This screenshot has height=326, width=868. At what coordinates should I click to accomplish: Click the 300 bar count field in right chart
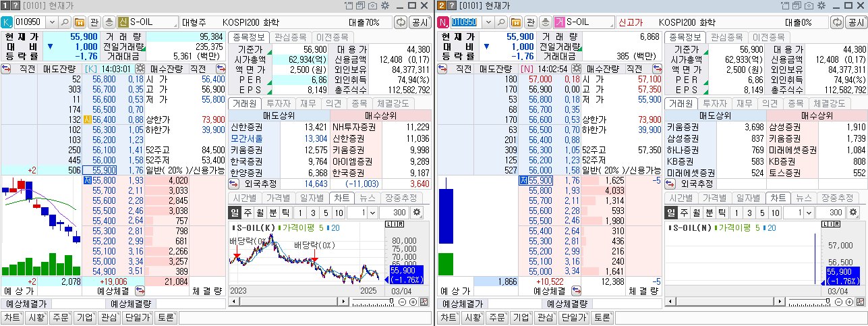coord(834,213)
